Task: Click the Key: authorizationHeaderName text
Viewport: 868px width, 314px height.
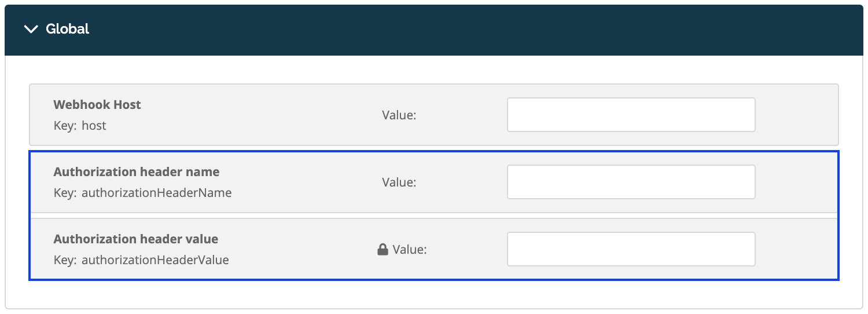Action: [142, 193]
